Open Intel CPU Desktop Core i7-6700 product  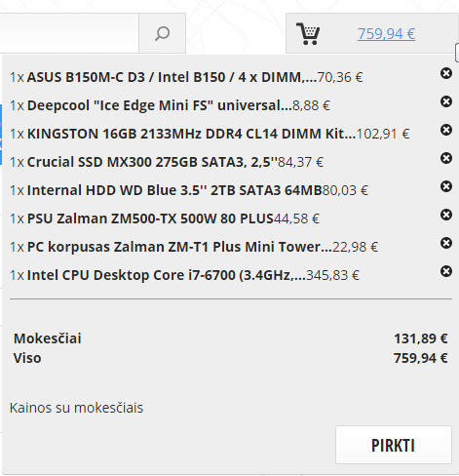tap(167, 275)
